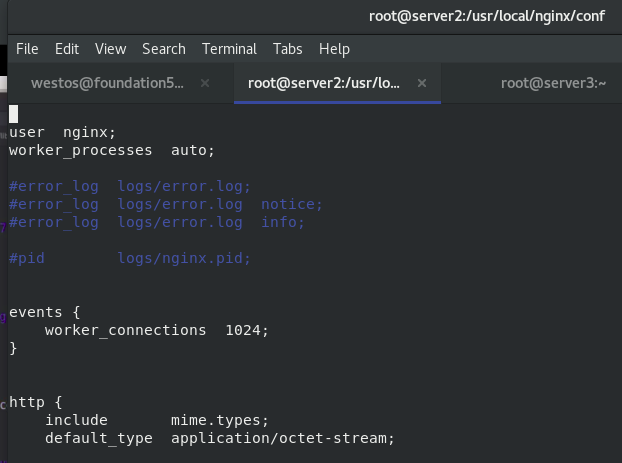Open the Search menu
622x463 pixels.
pyautogui.click(x=164, y=49)
